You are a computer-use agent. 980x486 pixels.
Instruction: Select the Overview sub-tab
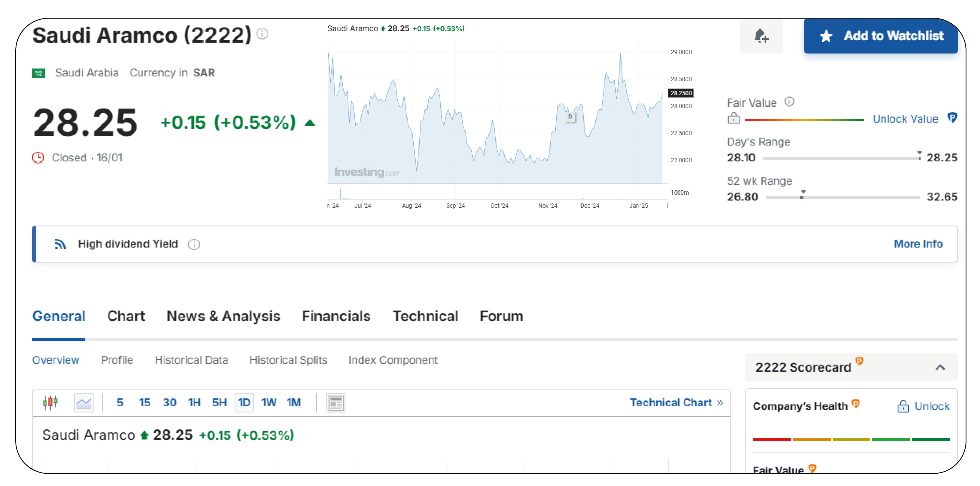tap(56, 360)
